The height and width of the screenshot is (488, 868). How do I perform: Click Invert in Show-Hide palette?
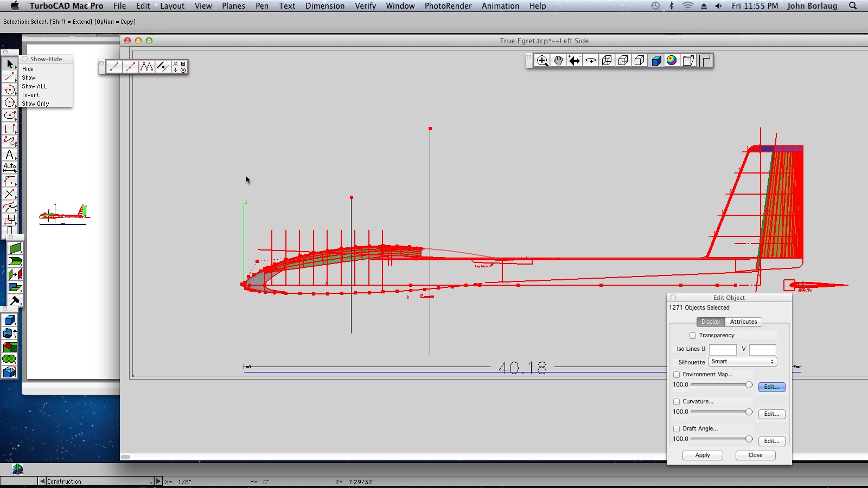click(x=30, y=95)
